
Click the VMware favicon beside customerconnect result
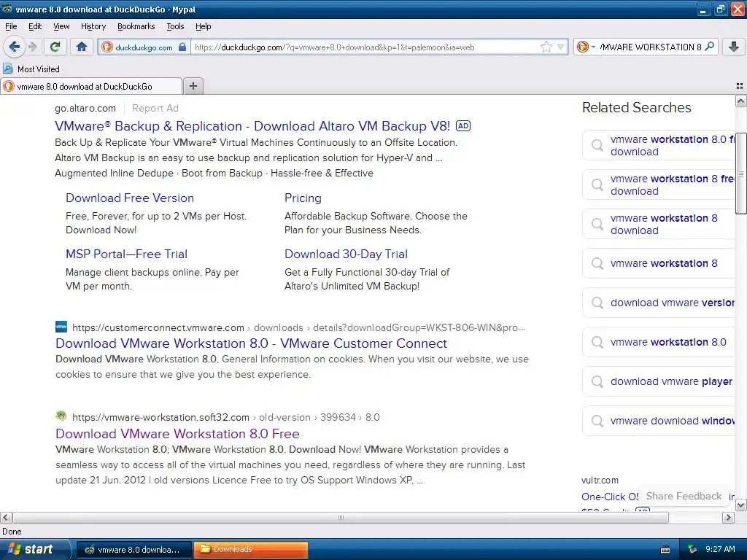tap(61, 327)
